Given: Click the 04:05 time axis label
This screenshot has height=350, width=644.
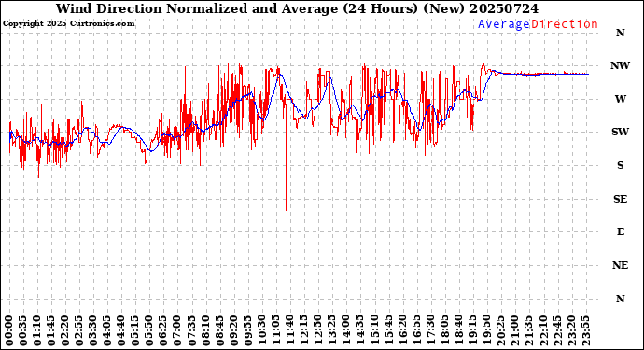Looking at the screenshot, I should (x=107, y=330).
